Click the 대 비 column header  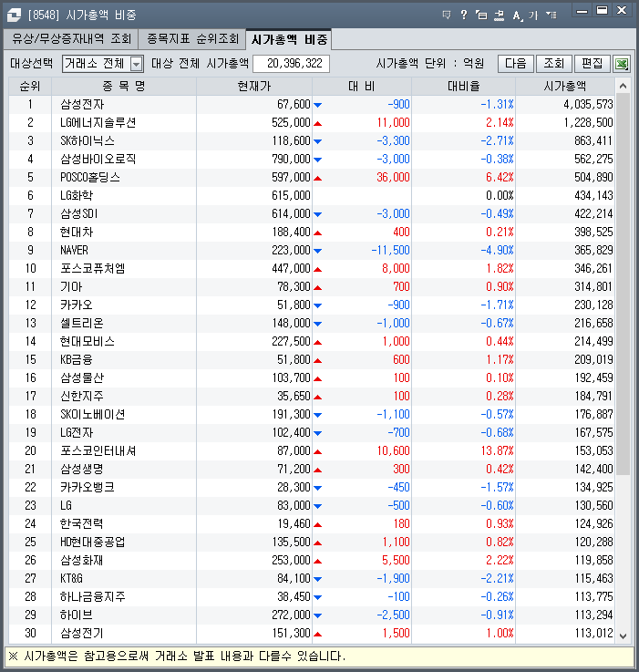coord(362,87)
